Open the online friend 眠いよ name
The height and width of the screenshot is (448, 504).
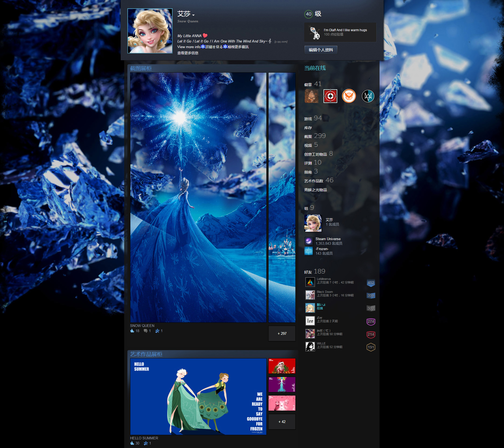pyautogui.click(x=321, y=305)
